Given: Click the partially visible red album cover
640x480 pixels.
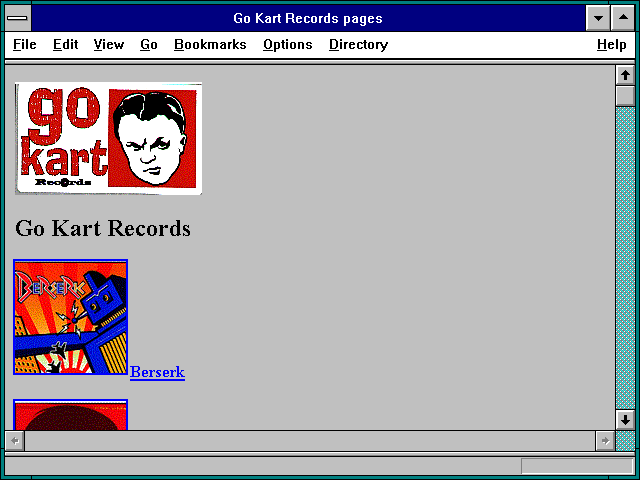Looking at the screenshot, I should click(71, 414).
